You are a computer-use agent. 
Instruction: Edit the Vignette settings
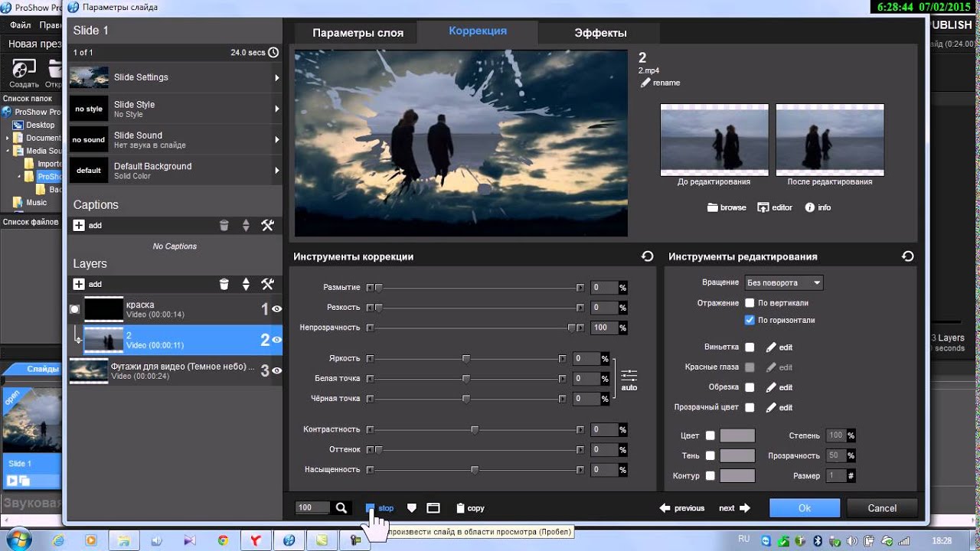click(x=779, y=347)
